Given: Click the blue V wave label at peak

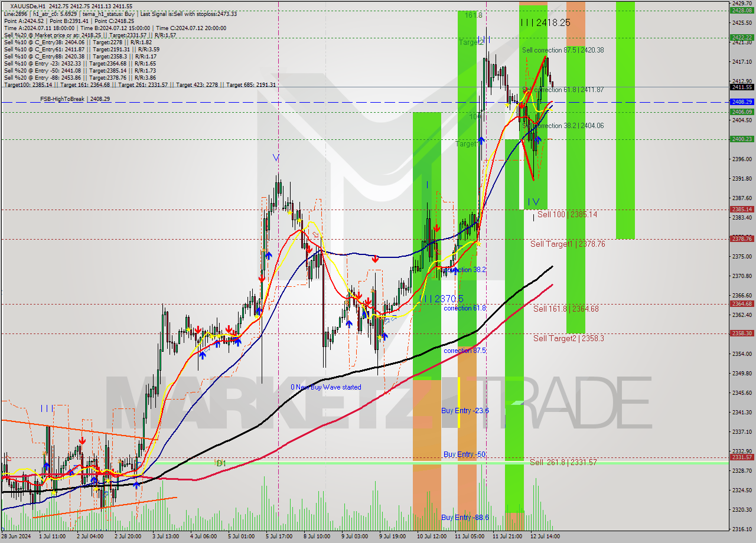Looking at the screenshot, I should tap(276, 158).
